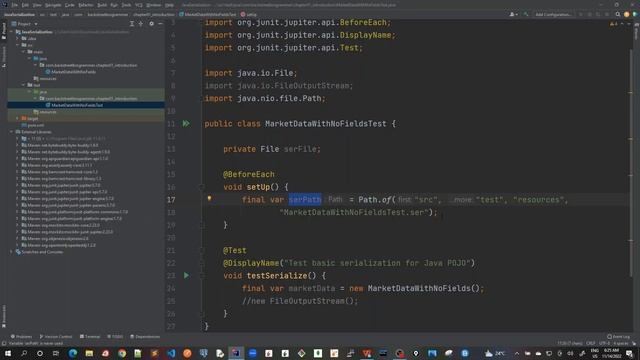Open Windows Start menu
The image size is (640, 360).
(x=8, y=353)
